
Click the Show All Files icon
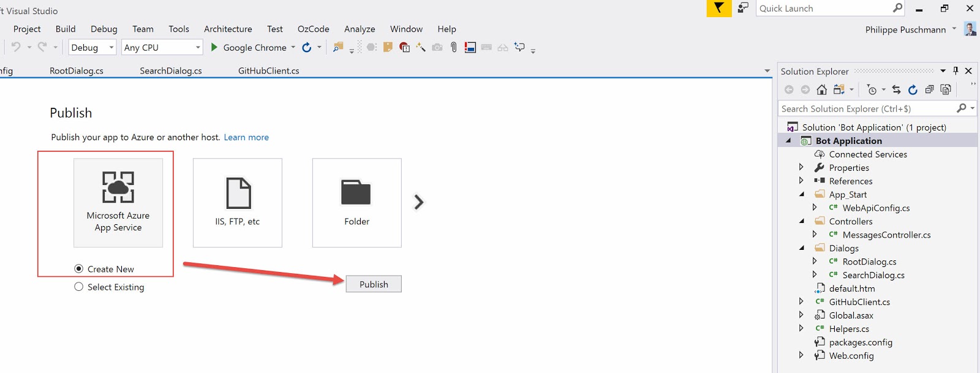point(946,90)
